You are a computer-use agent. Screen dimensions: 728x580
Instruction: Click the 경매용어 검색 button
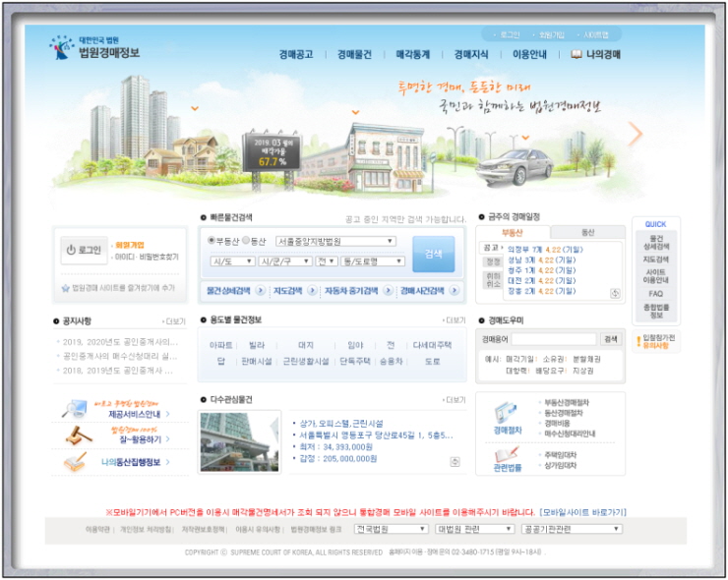[611, 339]
